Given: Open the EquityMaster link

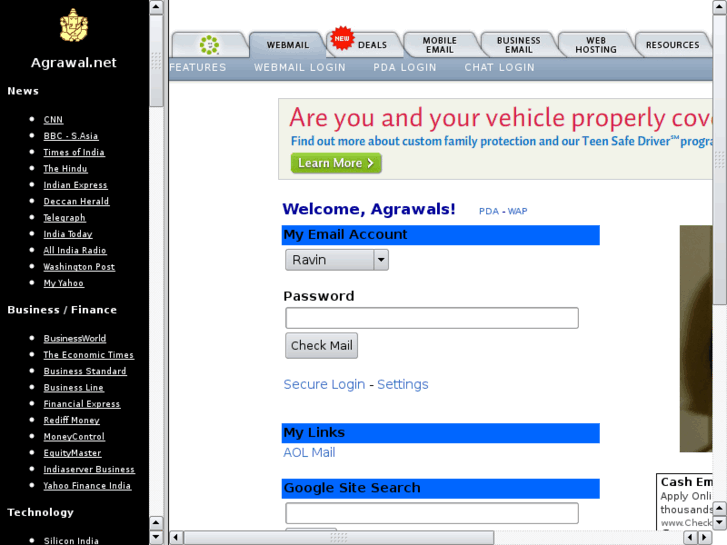Looking at the screenshot, I should click(72, 453).
